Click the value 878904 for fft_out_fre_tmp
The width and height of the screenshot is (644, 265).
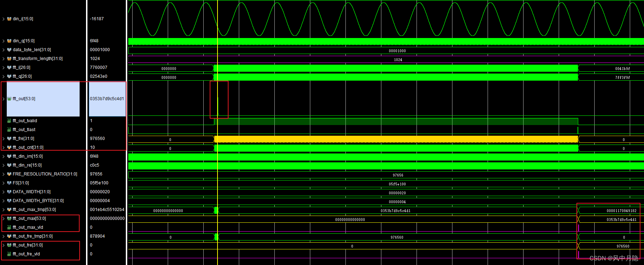pos(97,236)
